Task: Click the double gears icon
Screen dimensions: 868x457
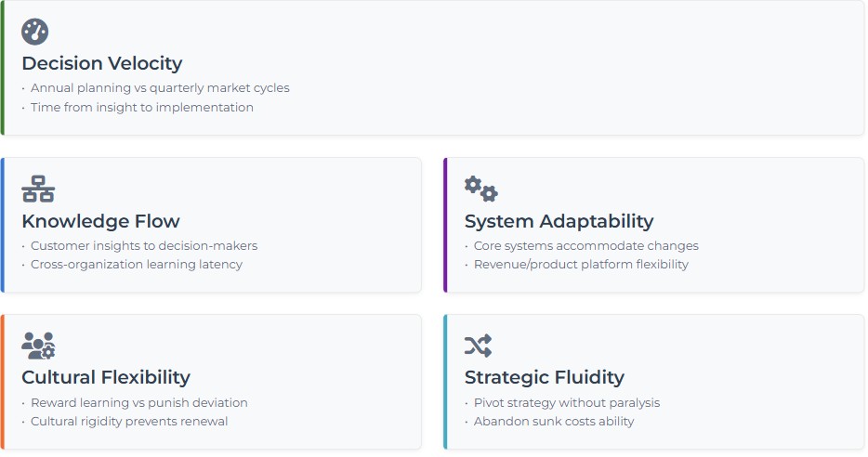Action: 480,189
